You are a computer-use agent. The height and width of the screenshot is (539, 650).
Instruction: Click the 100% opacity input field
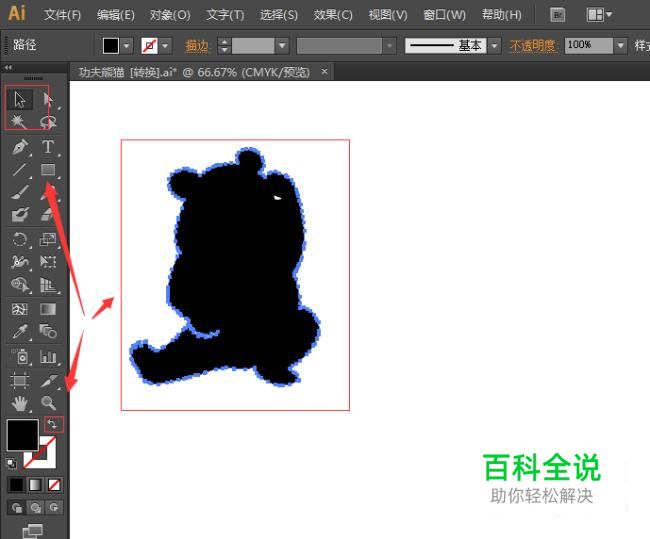click(588, 45)
